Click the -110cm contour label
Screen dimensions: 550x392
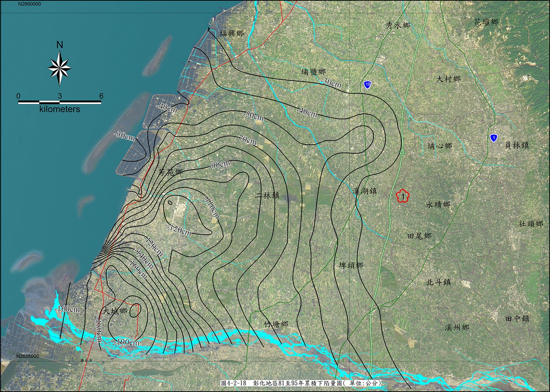coord(212,208)
